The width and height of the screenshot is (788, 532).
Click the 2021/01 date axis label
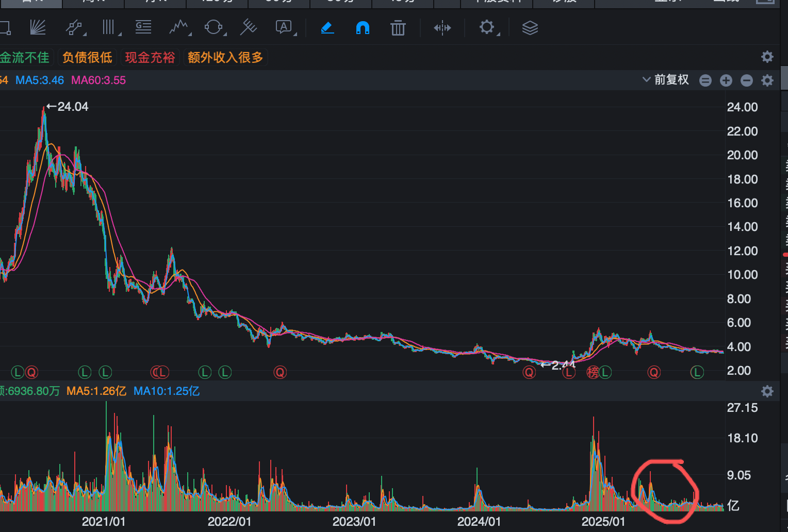(x=104, y=522)
